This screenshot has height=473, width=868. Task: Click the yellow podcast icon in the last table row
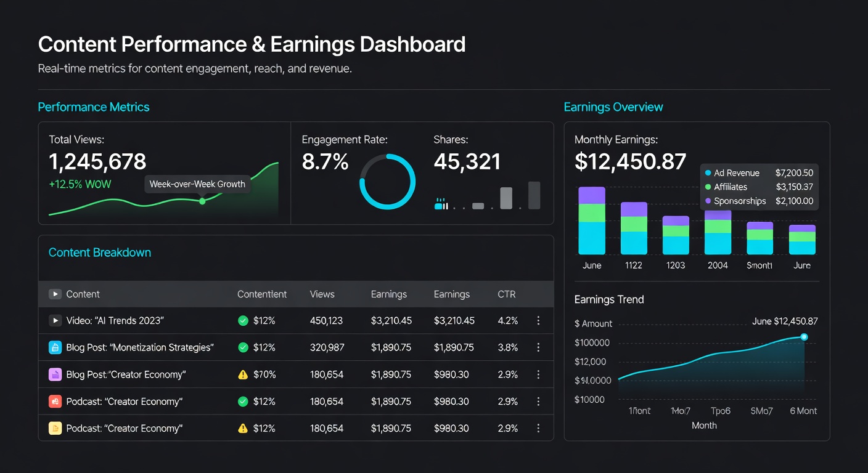point(55,428)
